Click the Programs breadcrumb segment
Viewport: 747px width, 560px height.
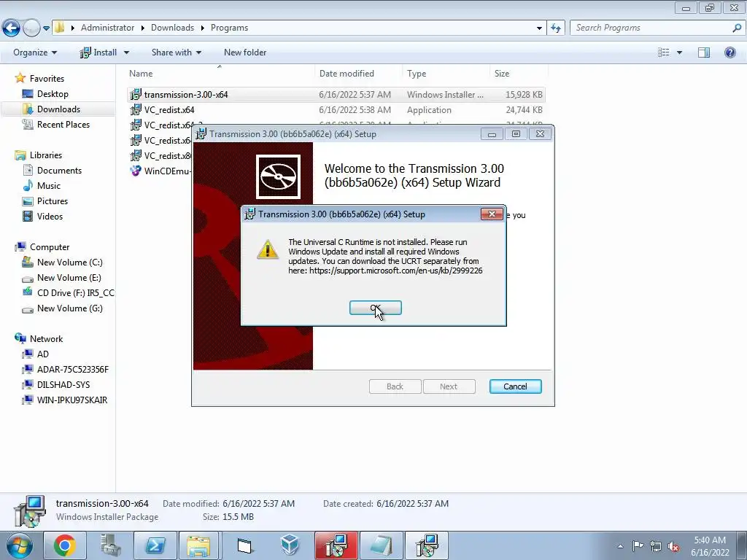(229, 28)
